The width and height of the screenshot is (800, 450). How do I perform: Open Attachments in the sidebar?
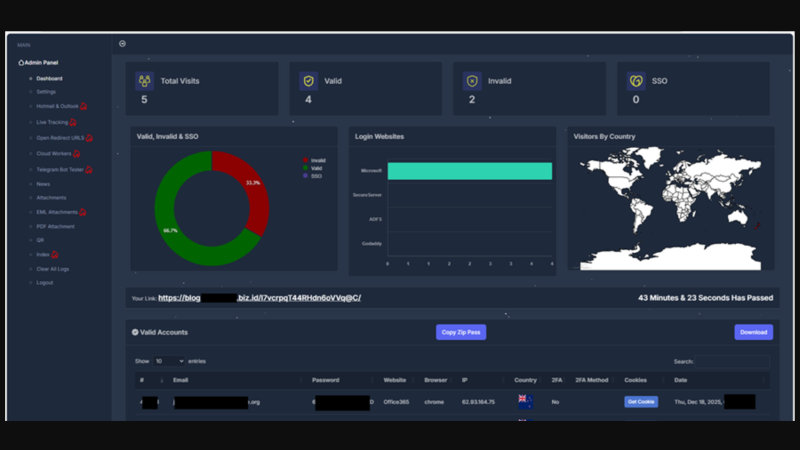pyautogui.click(x=51, y=197)
